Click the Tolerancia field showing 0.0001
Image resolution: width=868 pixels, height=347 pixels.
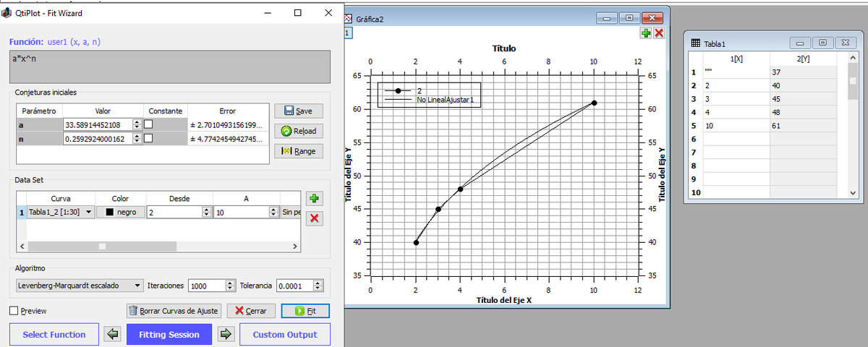295,286
